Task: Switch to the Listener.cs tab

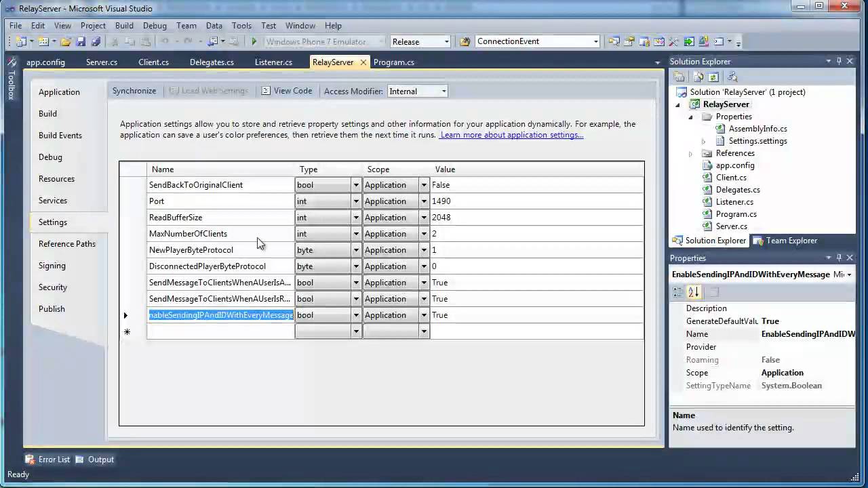Action: tap(273, 62)
